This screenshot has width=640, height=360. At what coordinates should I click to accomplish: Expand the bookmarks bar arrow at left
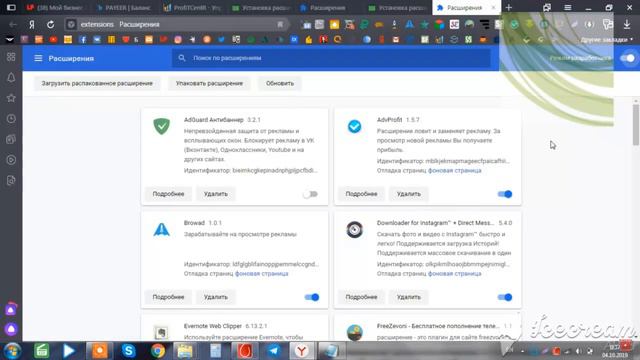(9, 40)
